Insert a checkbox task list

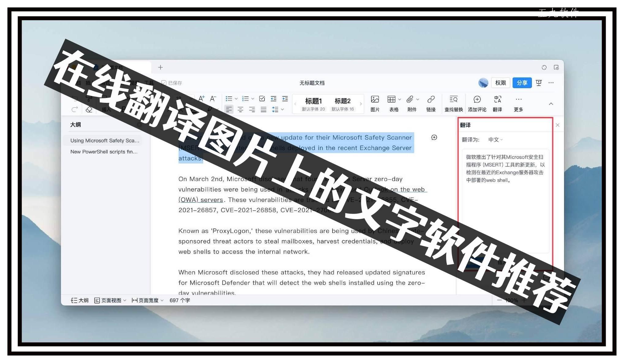[x=262, y=99]
